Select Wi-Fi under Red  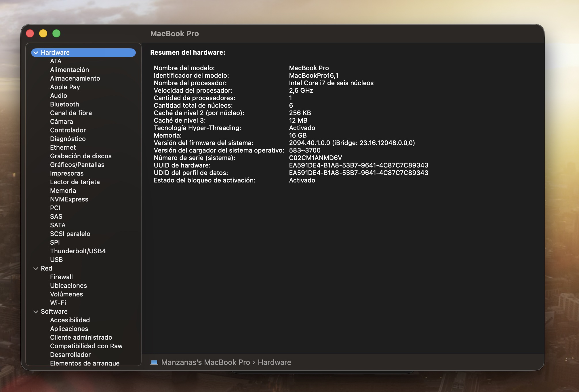click(58, 303)
